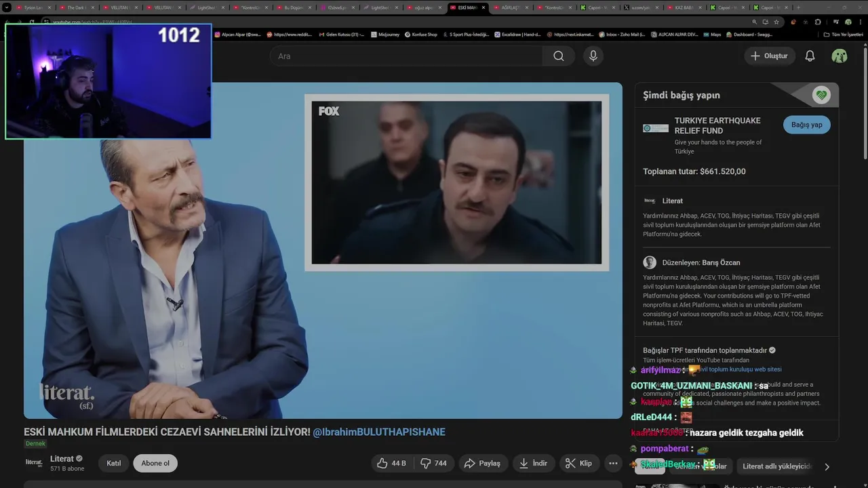Open the tab search dropdown arrow
Screen dimensions: 868x488
[x=7, y=7]
